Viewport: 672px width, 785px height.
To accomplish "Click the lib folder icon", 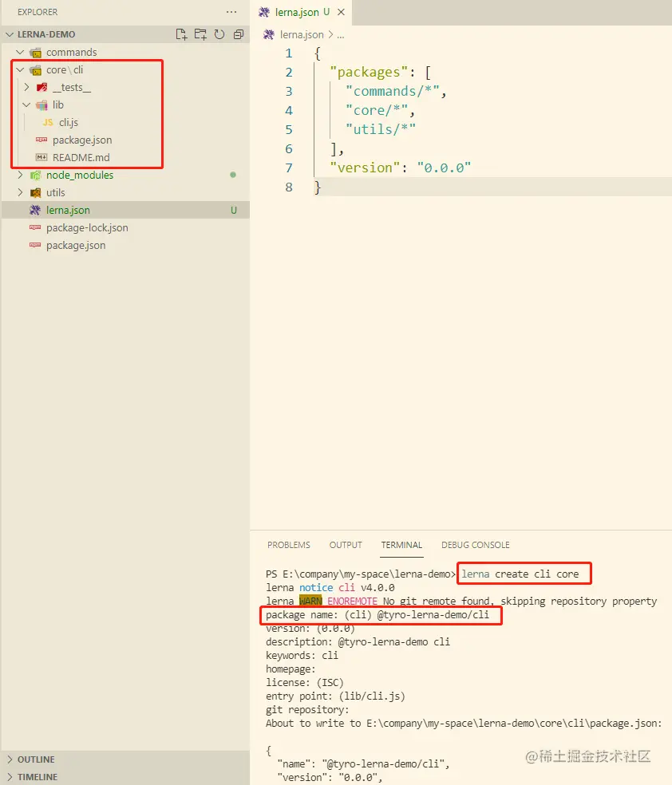I will point(42,105).
